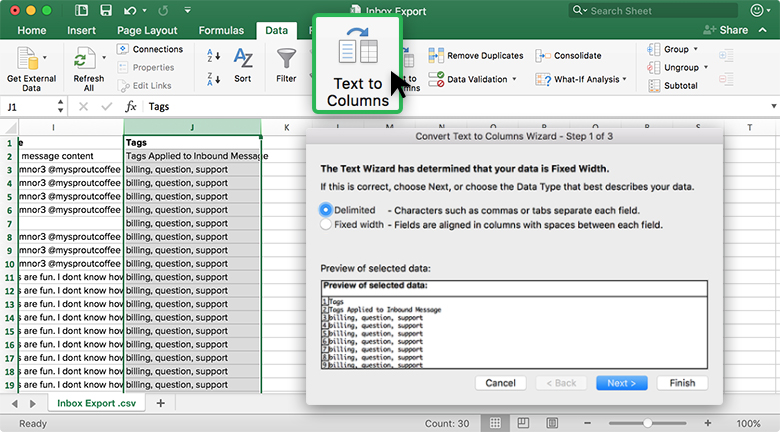Click next sheet navigation arrow
The width and height of the screenshot is (780, 432).
pos(33,403)
